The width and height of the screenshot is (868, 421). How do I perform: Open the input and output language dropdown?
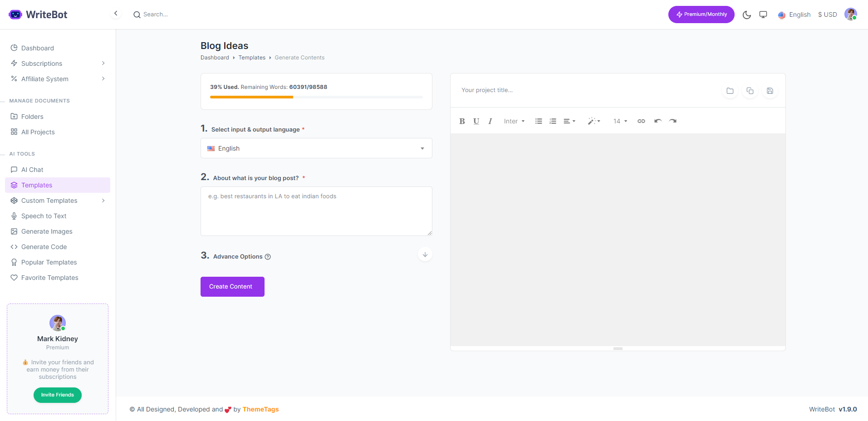point(316,148)
